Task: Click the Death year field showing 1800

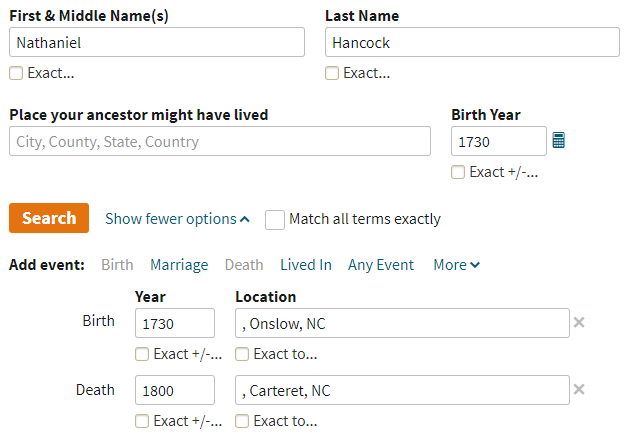Action: pos(175,390)
